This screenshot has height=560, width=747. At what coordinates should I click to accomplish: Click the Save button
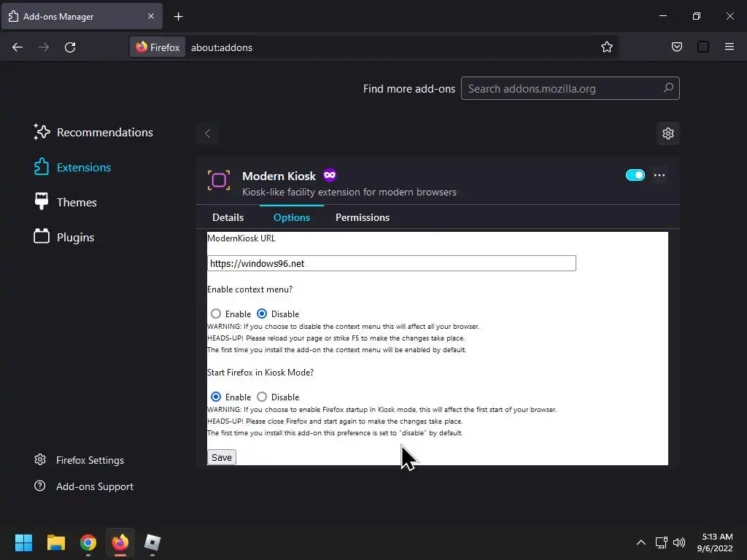tap(222, 457)
